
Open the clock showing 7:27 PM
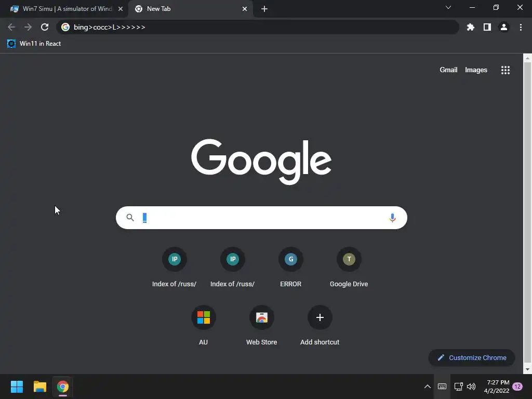click(x=497, y=387)
